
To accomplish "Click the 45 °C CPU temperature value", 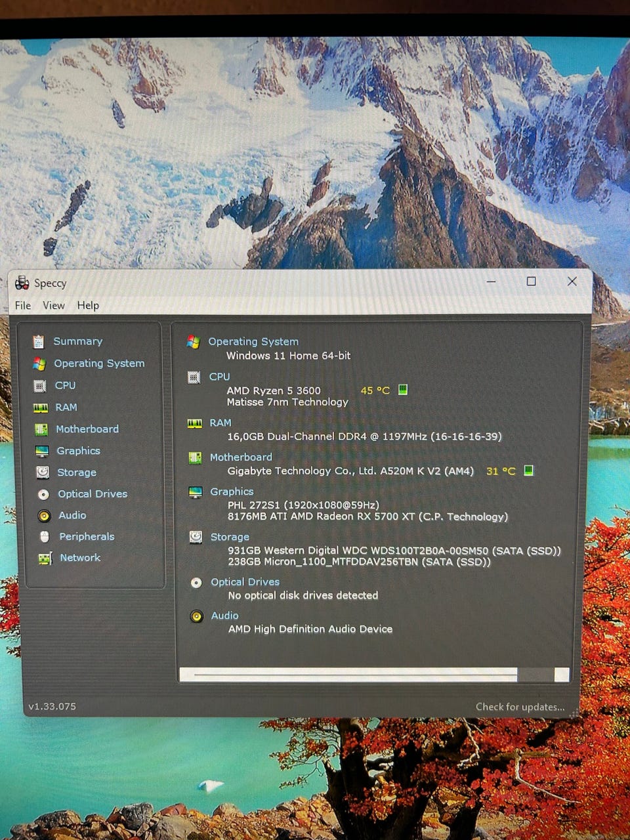I will coord(375,390).
